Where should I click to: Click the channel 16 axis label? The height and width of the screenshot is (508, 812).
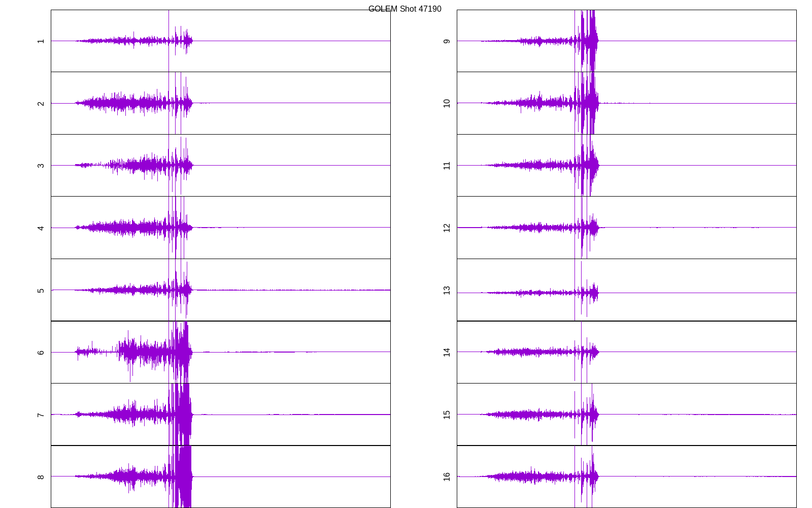(x=447, y=477)
